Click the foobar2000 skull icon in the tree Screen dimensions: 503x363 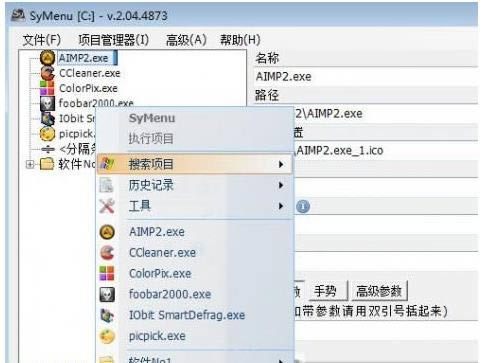pos(47,103)
